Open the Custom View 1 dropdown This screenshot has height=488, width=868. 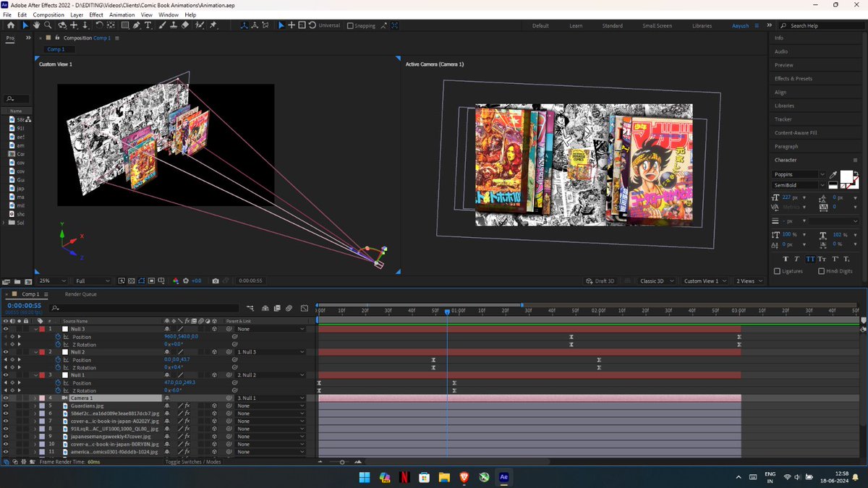point(705,281)
